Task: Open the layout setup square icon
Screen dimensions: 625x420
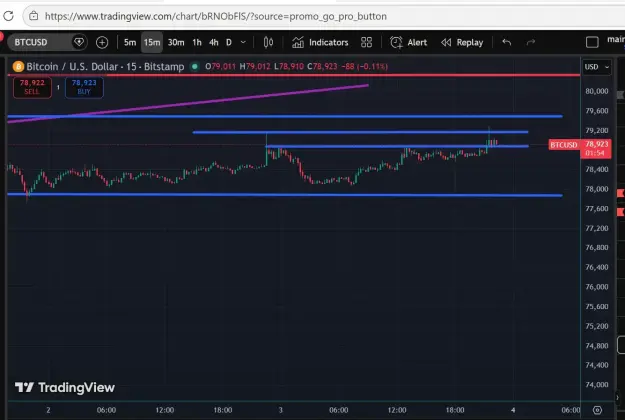Action: (592, 42)
